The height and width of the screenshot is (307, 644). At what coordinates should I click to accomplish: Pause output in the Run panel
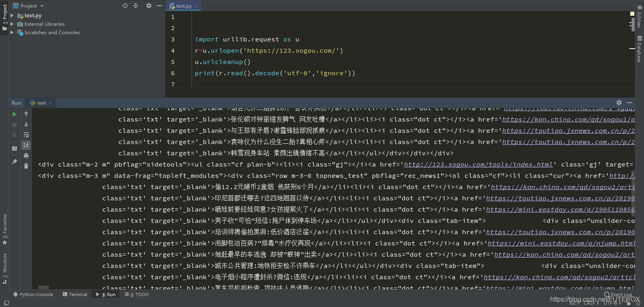coord(15,135)
